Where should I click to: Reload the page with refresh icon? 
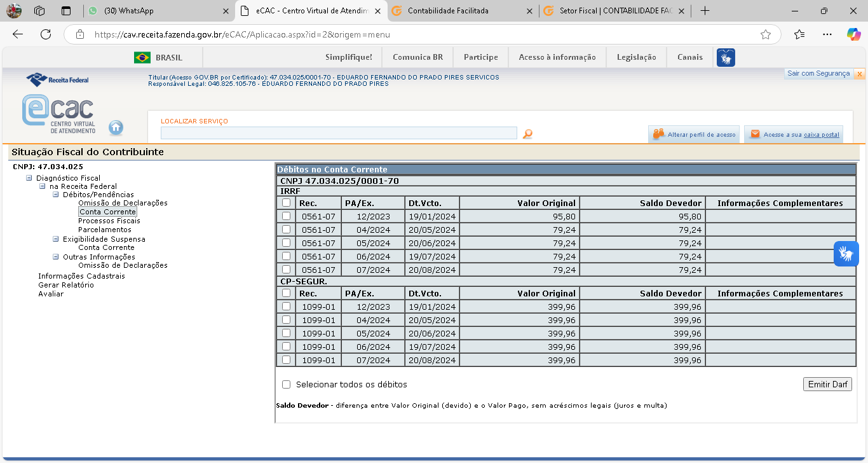click(46, 34)
